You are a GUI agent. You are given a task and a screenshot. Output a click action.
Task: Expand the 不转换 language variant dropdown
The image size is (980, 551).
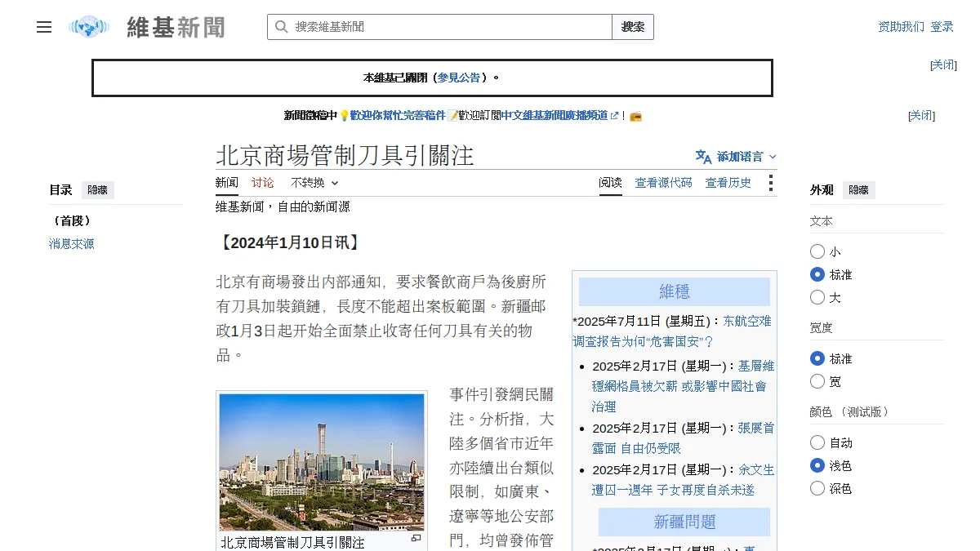(x=314, y=183)
